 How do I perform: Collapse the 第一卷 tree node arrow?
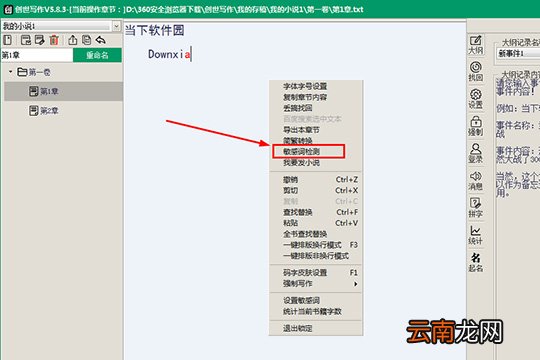click(x=10, y=72)
